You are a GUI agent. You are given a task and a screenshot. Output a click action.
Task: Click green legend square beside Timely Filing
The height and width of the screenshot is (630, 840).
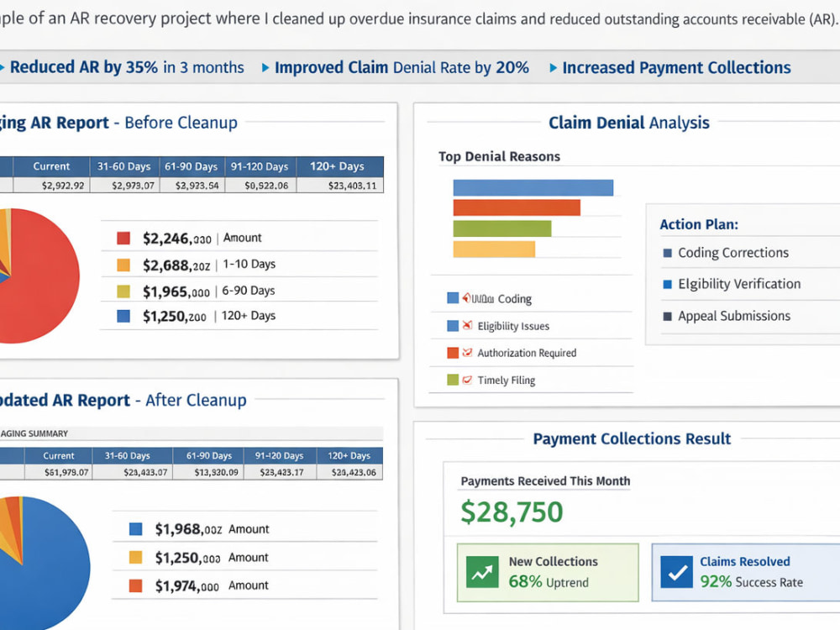tap(453, 380)
